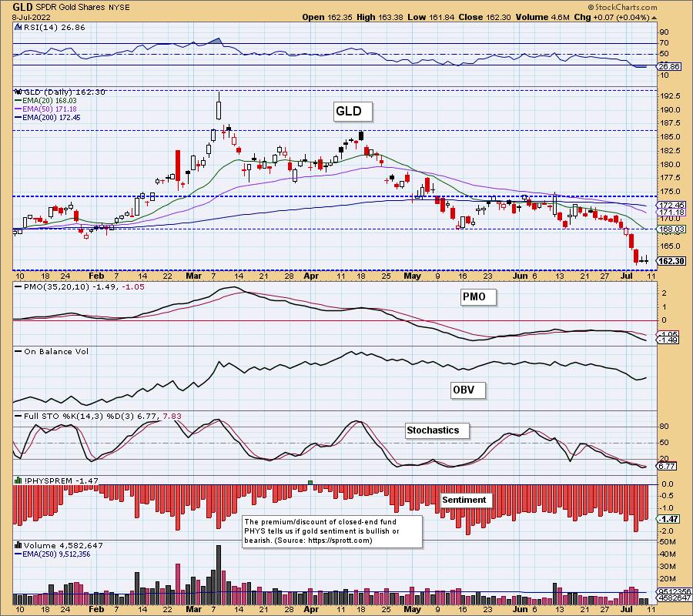Click the green EMA(20) legend line

coord(18,101)
